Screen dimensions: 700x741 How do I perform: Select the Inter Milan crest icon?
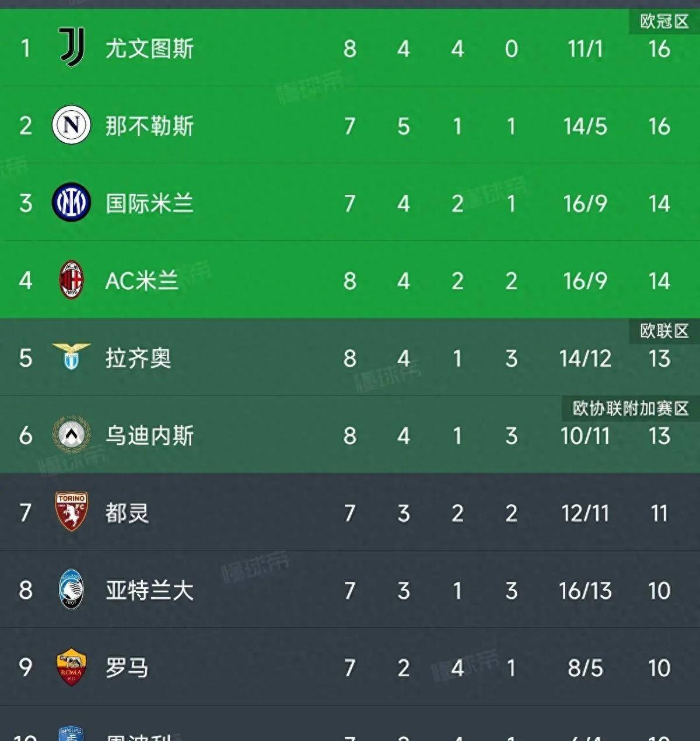pyautogui.click(x=71, y=202)
